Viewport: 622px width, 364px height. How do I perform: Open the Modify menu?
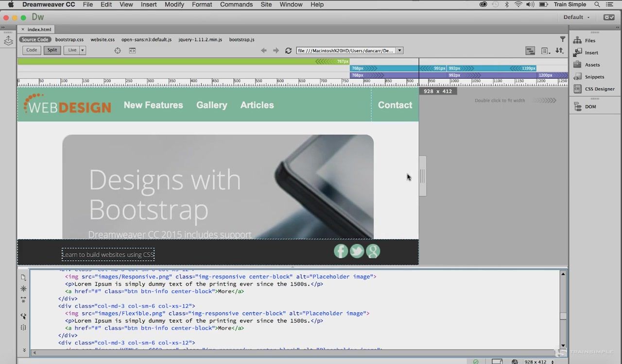click(x=174, y=4)
